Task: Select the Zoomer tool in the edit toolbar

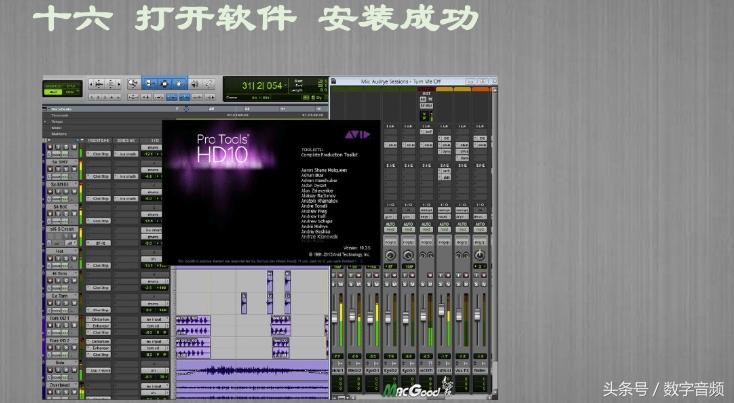Action: [x=133, y=83]
